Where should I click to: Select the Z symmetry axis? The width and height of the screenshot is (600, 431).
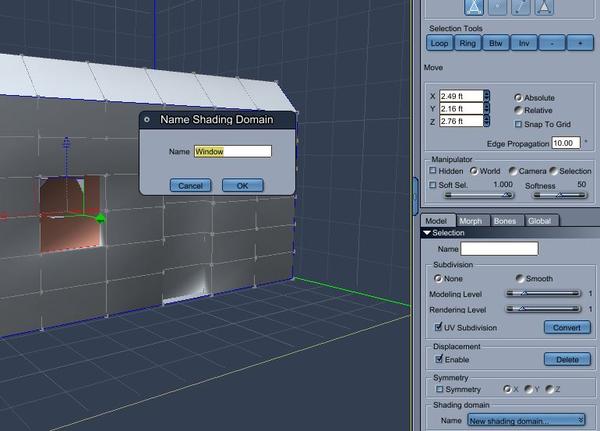(x=549, y=389)
